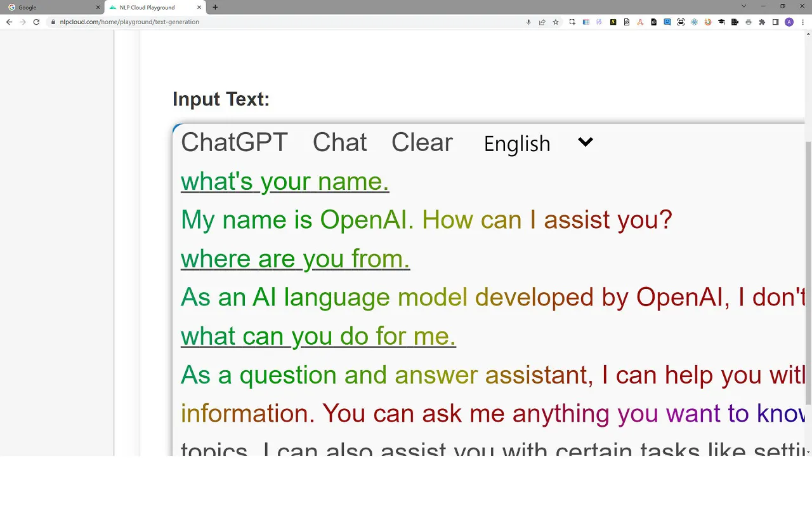Open the graduation cap extension
The image size is (812, 508).
(x=722, y=22)
